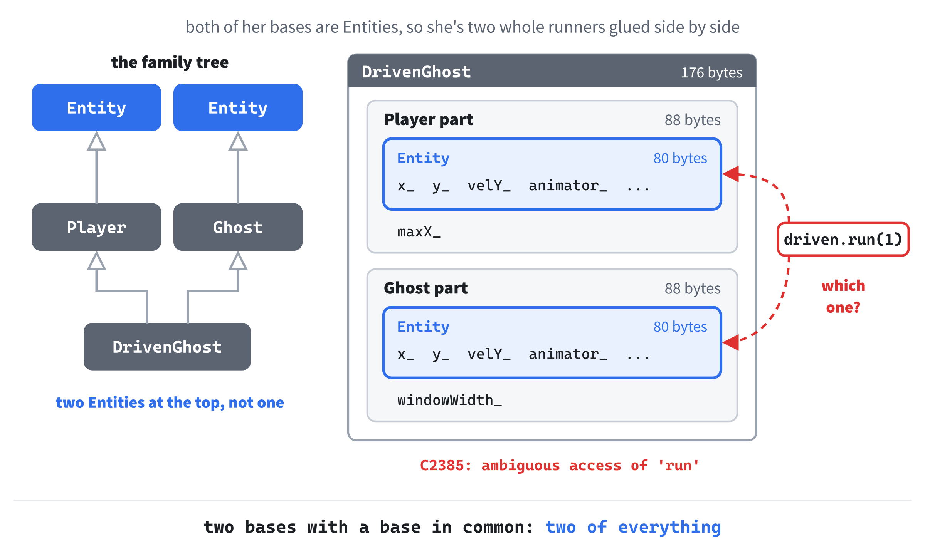925x560 pixels.
Task: Click the 'which one?' red text
Action: click(843, 297)
